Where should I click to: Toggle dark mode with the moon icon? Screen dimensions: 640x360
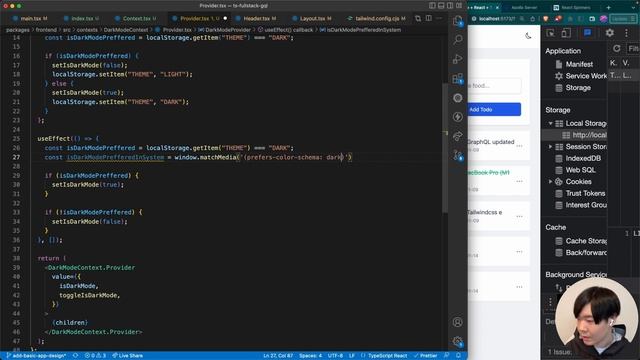point(528,36)
